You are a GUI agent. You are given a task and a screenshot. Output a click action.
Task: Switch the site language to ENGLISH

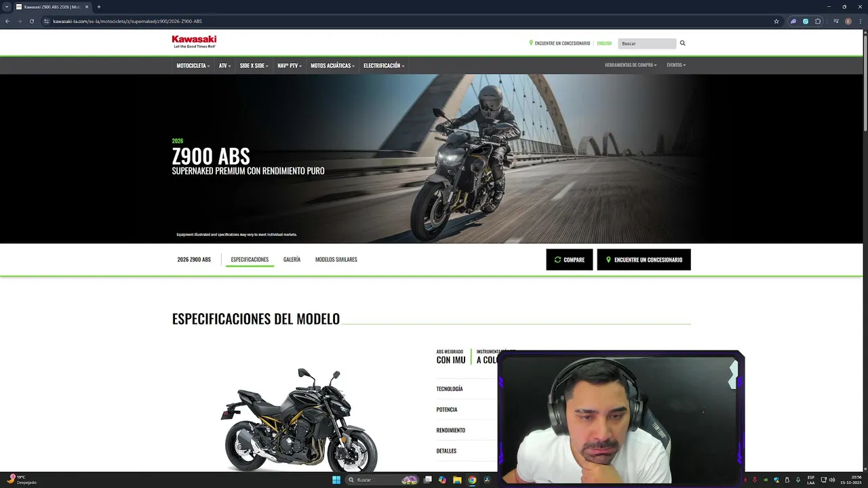(604, 43)
